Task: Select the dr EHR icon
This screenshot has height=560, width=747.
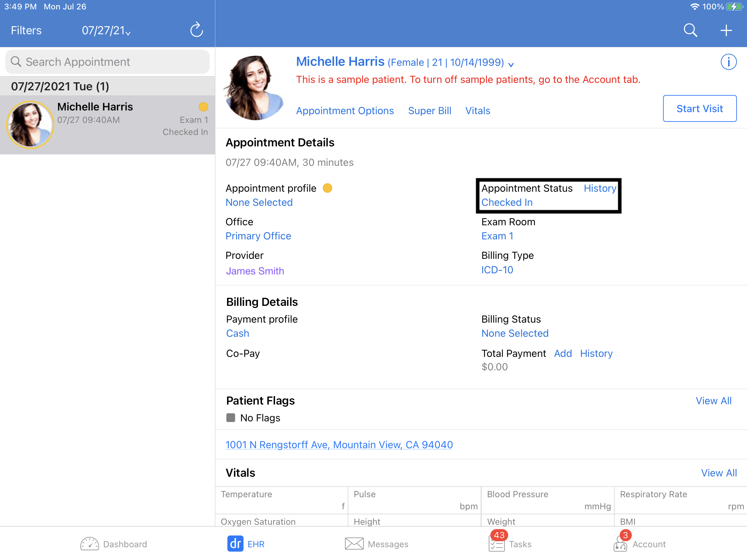Action: pos(235,544)
